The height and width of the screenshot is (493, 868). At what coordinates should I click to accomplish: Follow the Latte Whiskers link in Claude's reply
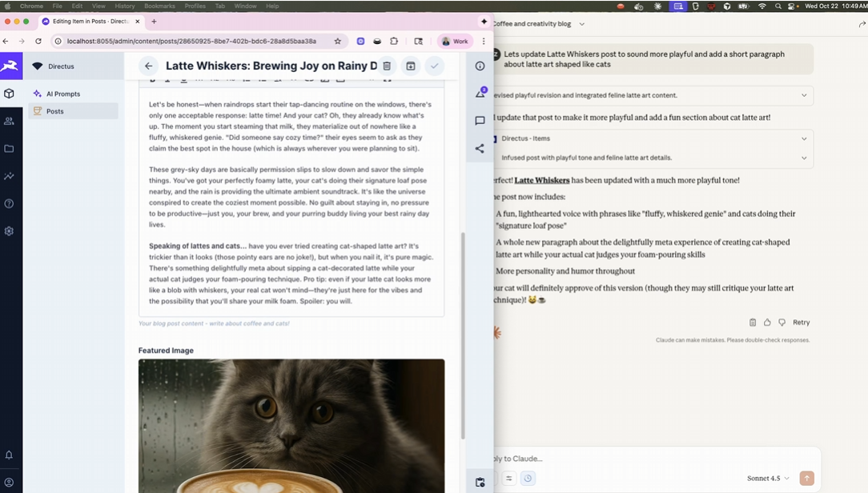coord(542,180)
